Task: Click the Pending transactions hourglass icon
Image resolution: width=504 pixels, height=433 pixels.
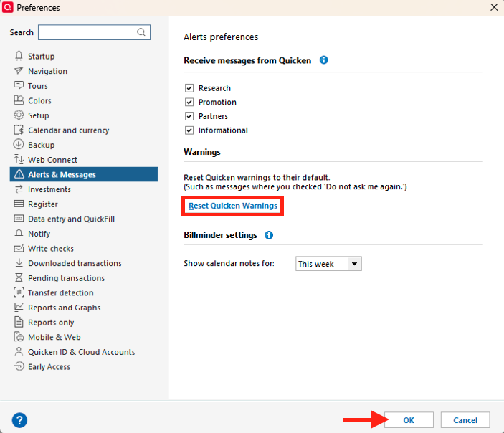Action: [19, 277]
